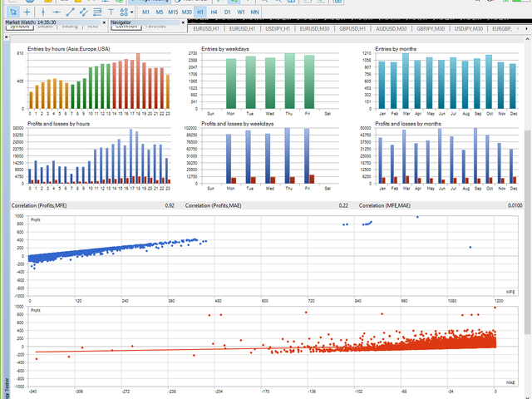Select the Fibonacci retracement tool
The image size is (532, 399).
(x=98, y=12)
